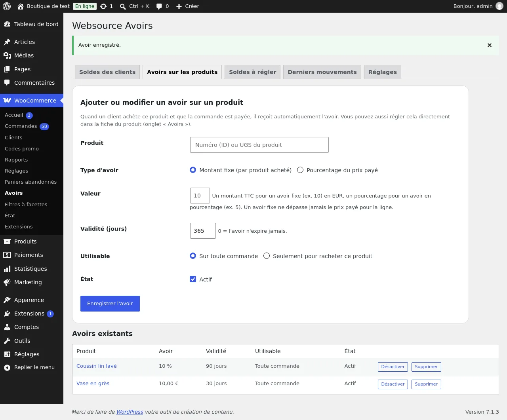Supprimer the Vase en grès avoir
507x420 pixels.
(x=426, y=384)
